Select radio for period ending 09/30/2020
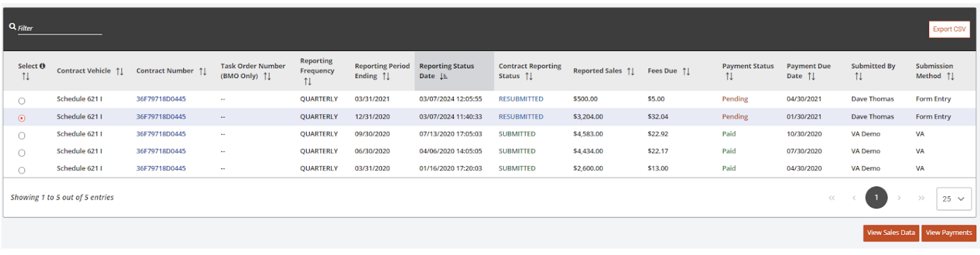The width and height of the screenshot is (980, 255). (x=22, y=136)
